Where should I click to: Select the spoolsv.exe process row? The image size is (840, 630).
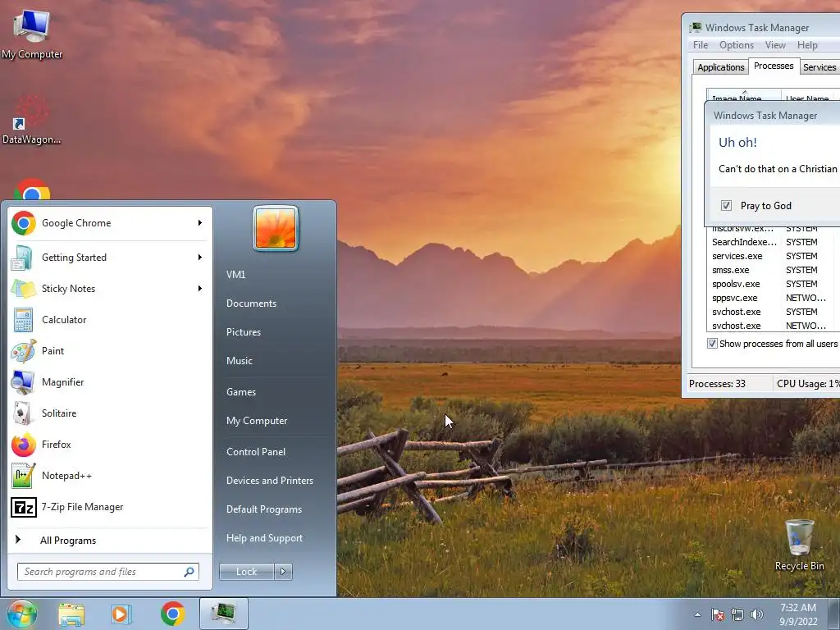[x=773, y=284]
